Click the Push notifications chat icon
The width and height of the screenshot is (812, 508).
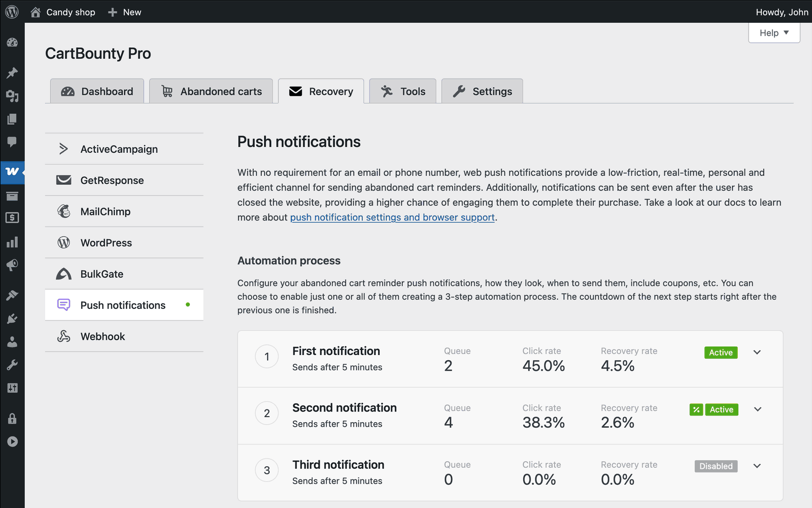point(63,305)
